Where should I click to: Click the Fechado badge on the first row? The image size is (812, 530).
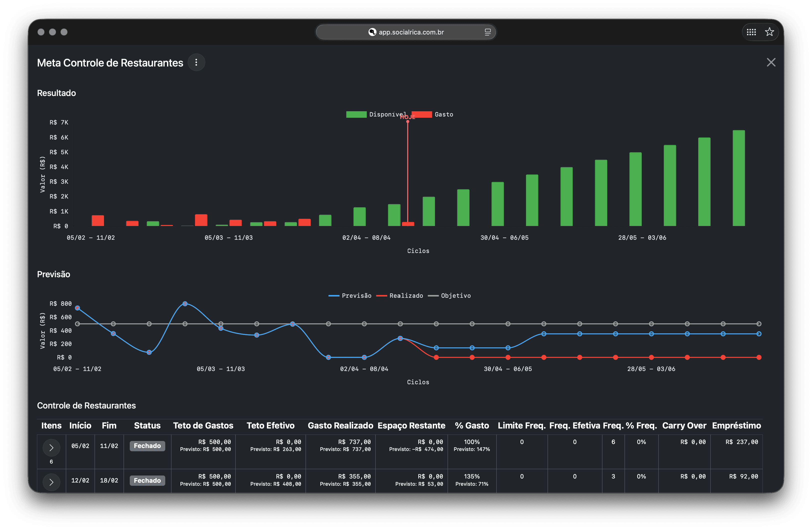147,446
